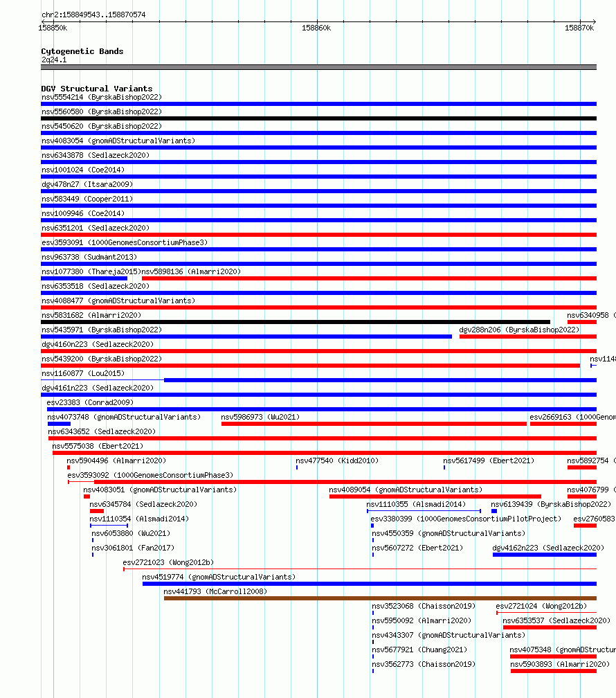This screenshot has height=698, width=616.
Task: Click the 158870k ruler position label
Action: pyautogui.click(x=579, y=28)
